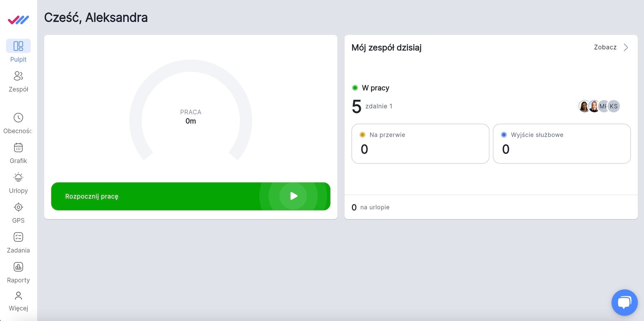644x321 pixels.
Task: Click the PRACA time gauge
Action: [x=191, y=117]
